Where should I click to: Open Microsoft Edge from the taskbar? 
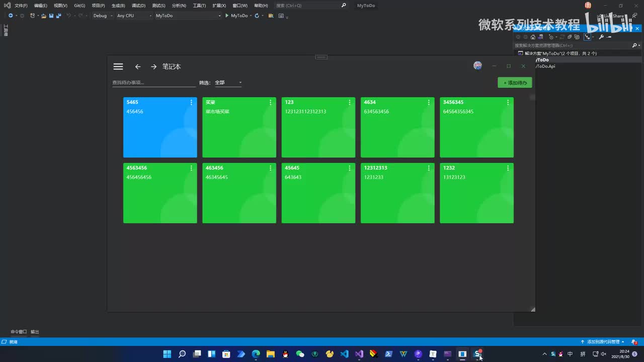256,354
